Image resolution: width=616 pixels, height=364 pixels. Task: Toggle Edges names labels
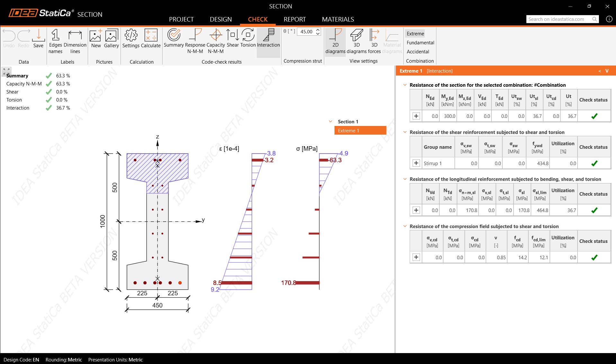(56, 41)
